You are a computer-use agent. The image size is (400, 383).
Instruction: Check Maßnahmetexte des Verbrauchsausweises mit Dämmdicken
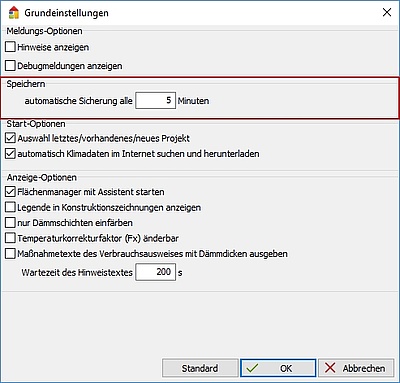click(x=10, y=253)
